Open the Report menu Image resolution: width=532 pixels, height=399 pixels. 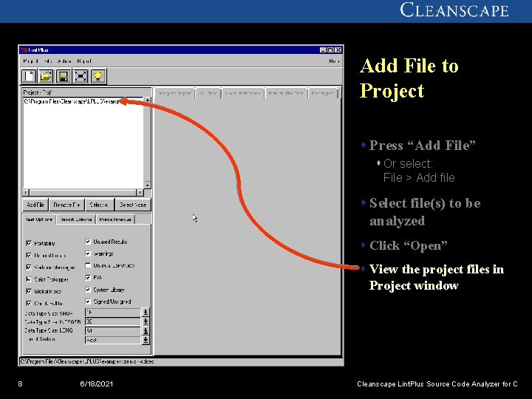(84, 61)
